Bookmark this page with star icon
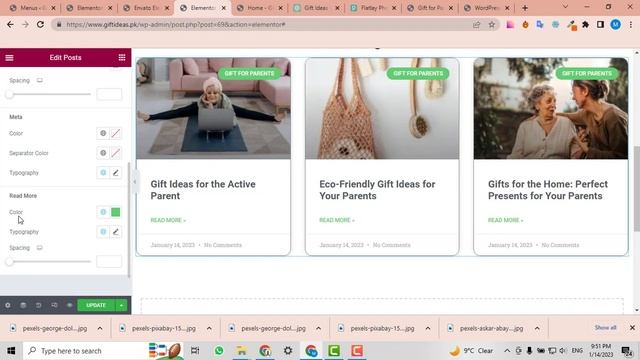 point(491,24)
